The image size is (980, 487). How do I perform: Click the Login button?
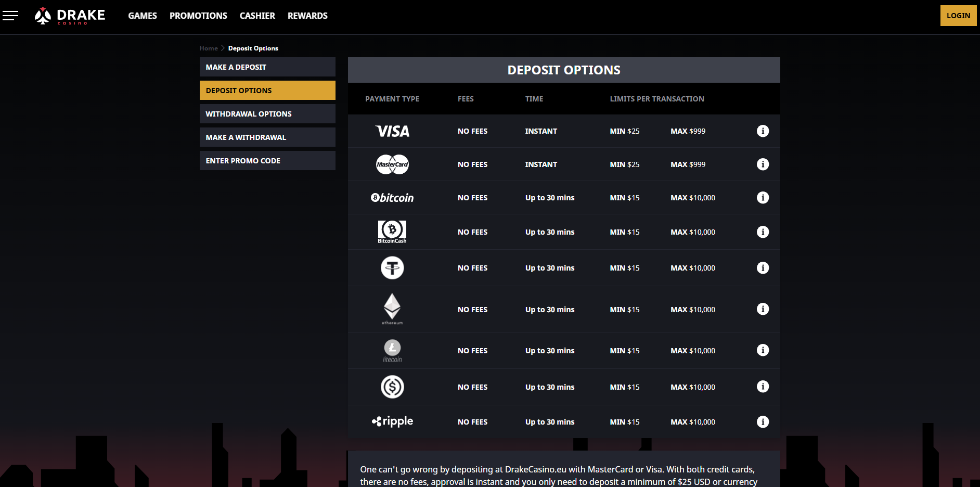tap(958, 16)
